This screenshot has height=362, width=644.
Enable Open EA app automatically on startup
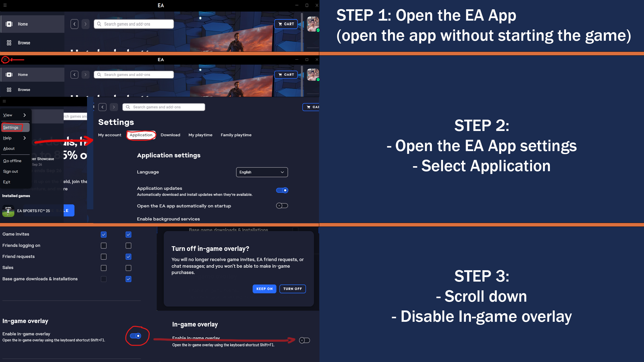tap(282, 206)
